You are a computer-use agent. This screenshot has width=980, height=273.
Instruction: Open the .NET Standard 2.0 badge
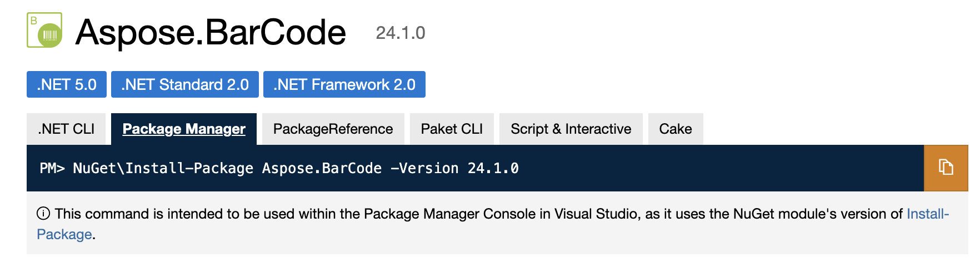click(184, 84)
